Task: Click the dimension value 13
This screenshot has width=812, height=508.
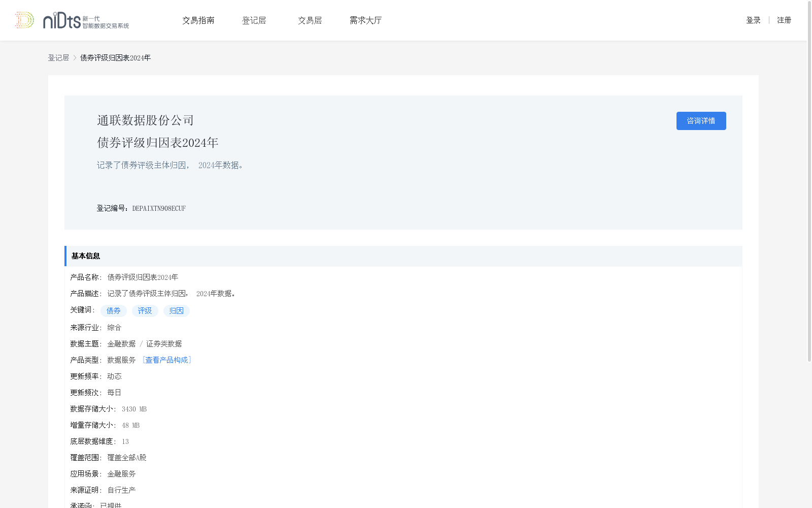Action: [x=125, y=441]
